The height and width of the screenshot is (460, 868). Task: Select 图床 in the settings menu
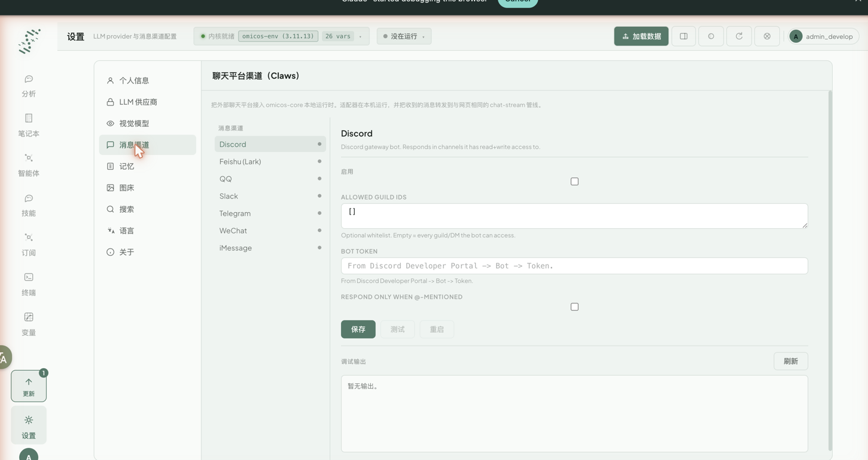[147, 188]
